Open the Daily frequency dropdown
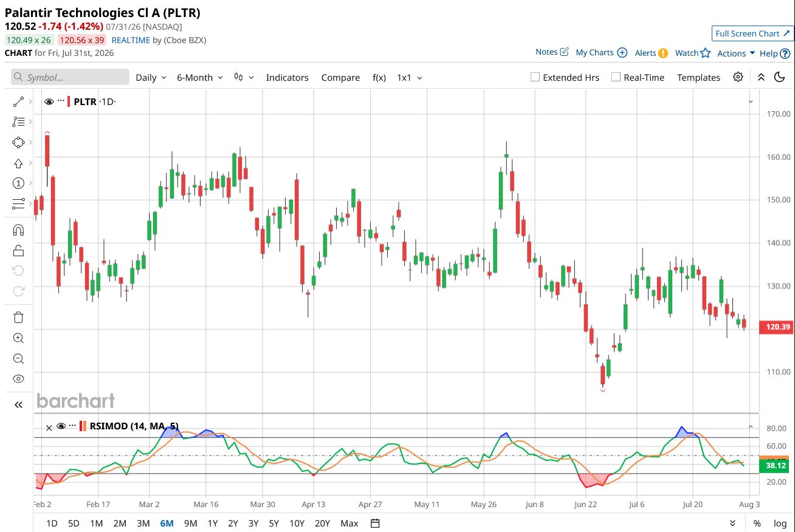Screen dimensions: 795x532 (151, 77)
